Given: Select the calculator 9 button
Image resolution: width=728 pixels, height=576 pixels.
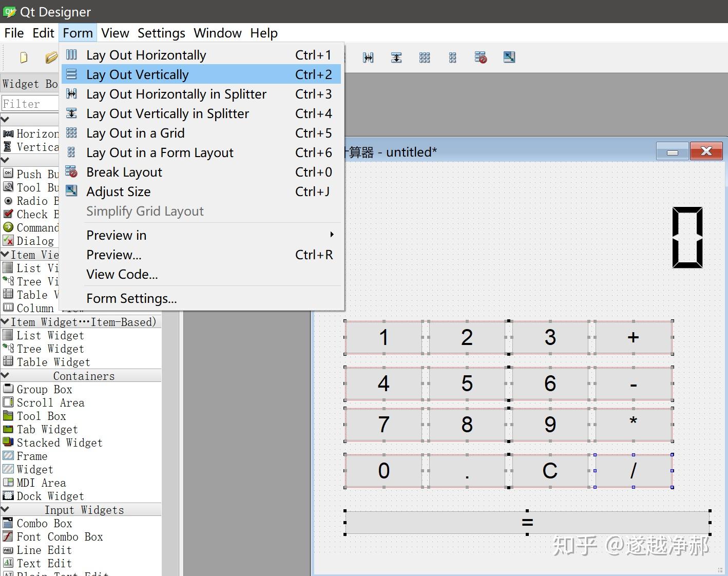Looking at the screenshot, I should [x=550, y=425].
